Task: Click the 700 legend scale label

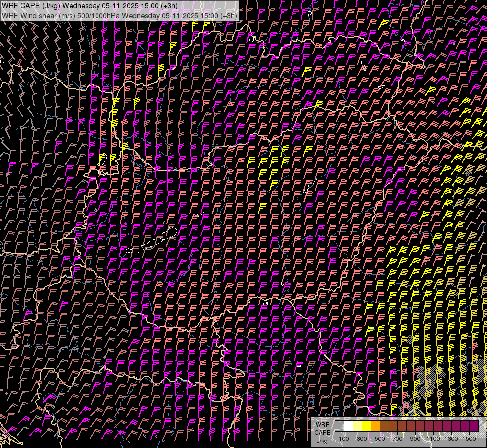Action: pos(397,439)
